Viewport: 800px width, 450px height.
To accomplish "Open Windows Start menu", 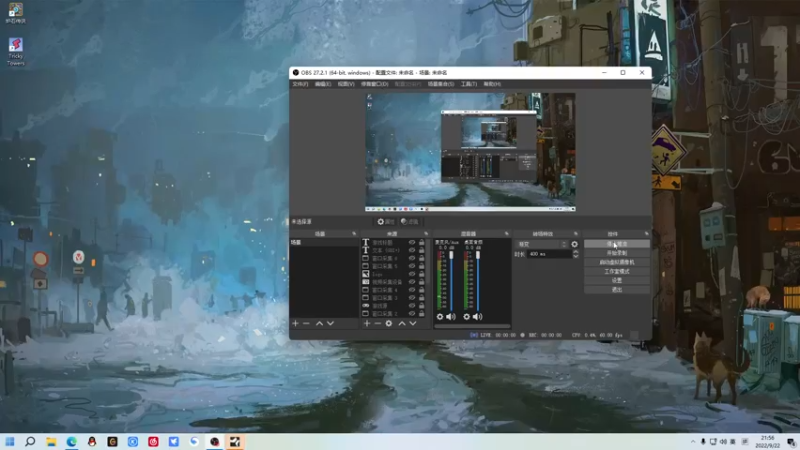I will point(10,441).
